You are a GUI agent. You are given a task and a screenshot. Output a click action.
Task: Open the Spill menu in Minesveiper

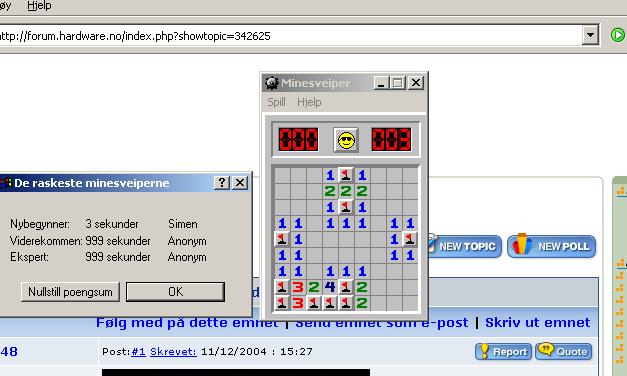276,102
